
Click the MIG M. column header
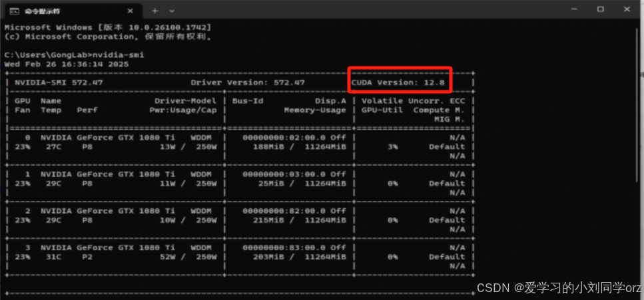(x=450, y=120)
